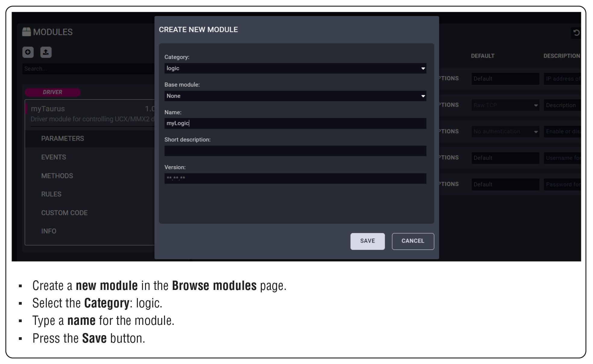
Task: Open the Base module dropdown showing None
Action: coord(295,96)
